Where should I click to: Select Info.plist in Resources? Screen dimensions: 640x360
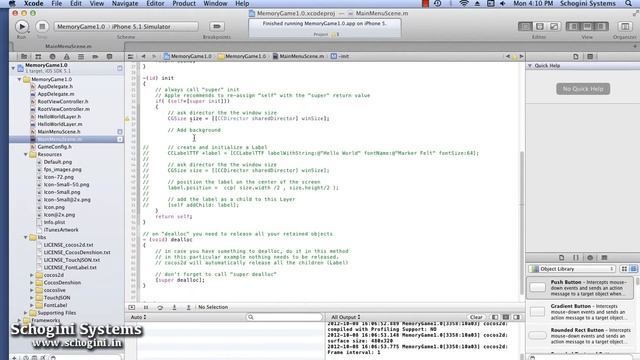click(54, 222)
